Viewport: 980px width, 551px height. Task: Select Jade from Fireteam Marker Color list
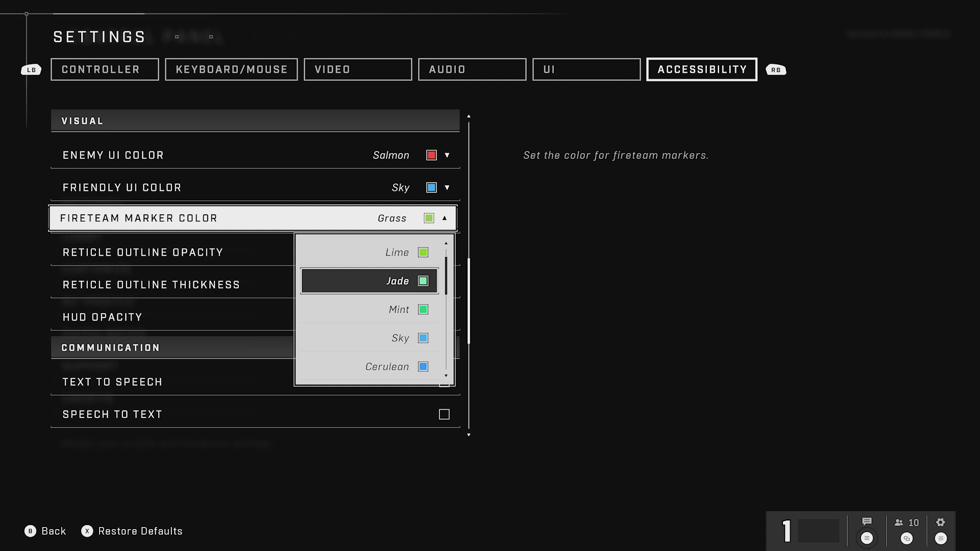[369, 281]
